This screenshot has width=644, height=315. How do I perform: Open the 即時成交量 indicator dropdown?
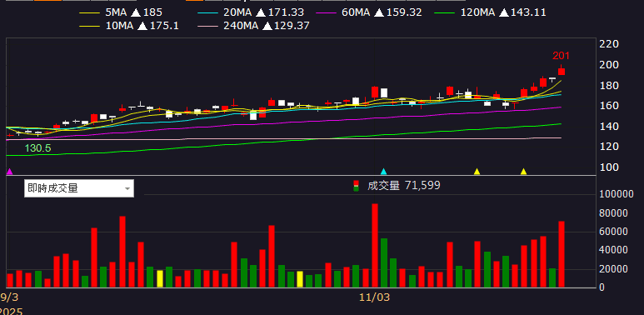79,188
